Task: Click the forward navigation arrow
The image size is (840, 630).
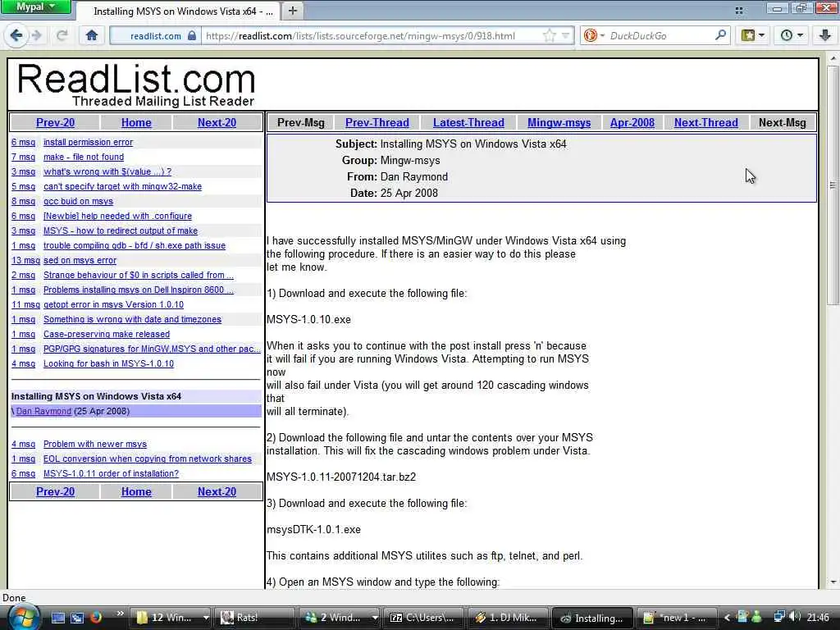Action: point(36,36)
